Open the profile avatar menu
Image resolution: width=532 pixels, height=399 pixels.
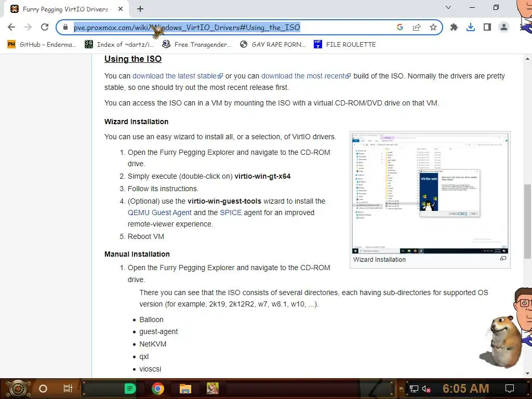504,27
